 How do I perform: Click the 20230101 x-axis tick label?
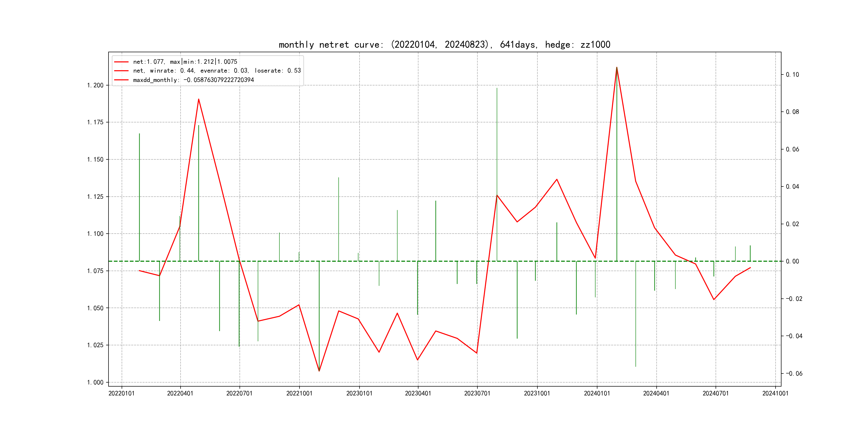click(359, 393)
